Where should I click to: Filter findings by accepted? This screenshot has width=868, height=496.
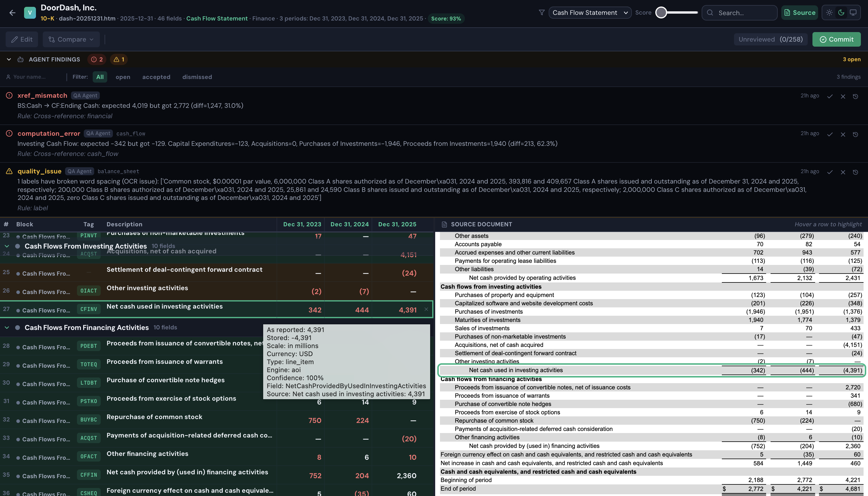tap(156, 77)
